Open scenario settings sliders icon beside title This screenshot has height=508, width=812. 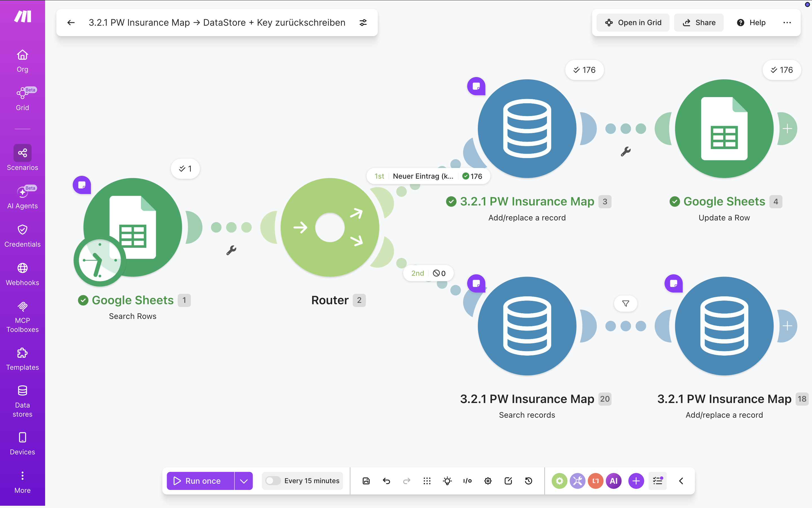pyautogui.click(x=363, y=23)
